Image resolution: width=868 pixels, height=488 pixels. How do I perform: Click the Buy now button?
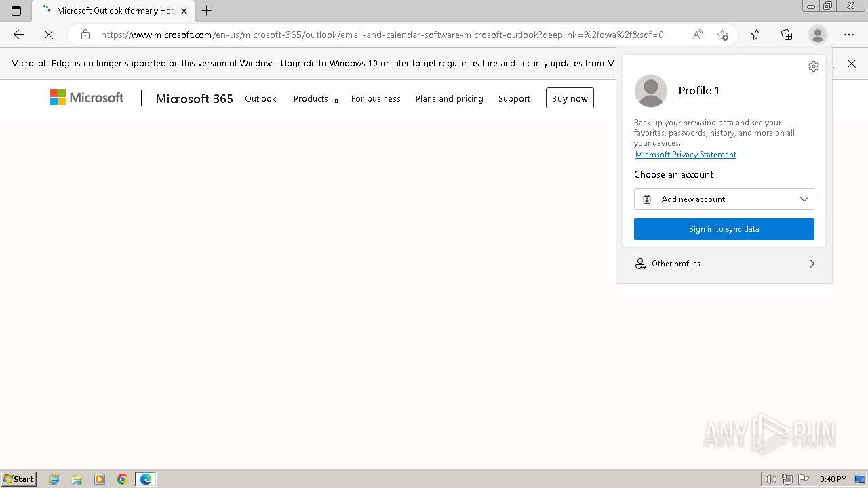click(x=570, y=98)
